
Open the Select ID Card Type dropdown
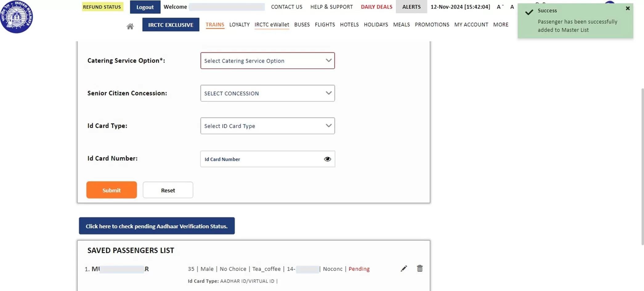(x=267, y=126)
